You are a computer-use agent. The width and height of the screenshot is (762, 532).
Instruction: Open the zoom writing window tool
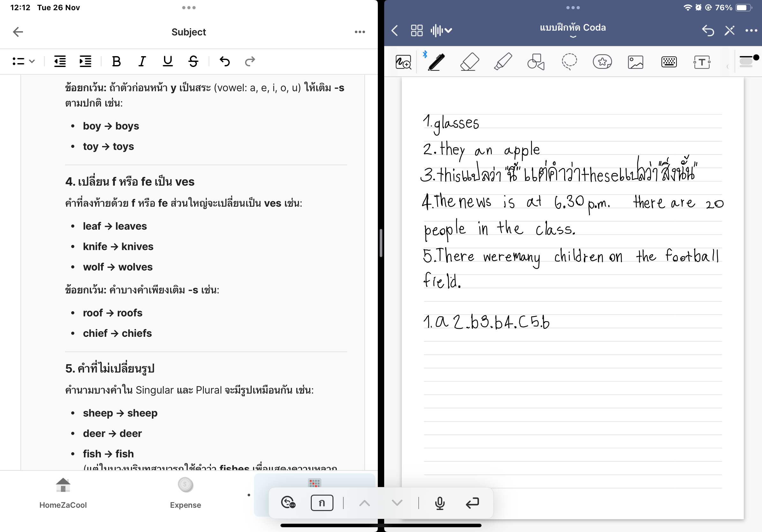[x=403, y=62]
